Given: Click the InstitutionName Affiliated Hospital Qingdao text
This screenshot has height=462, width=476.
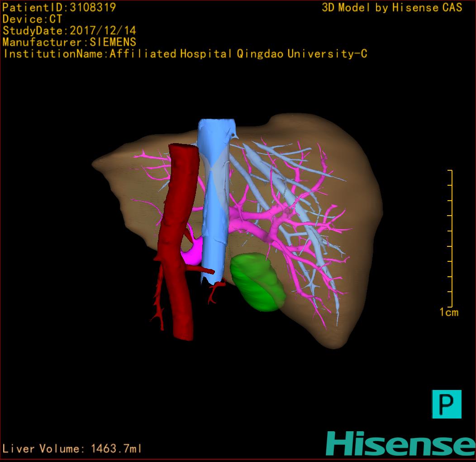Looking at the screenshot, I should pos(185,54).
